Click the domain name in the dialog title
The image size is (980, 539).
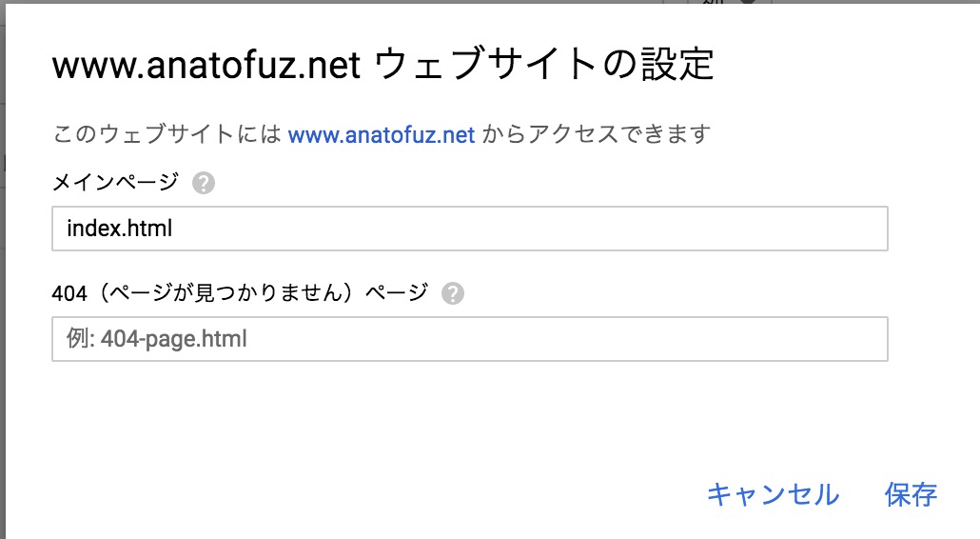pyautogui.click(x=205, y=68)
